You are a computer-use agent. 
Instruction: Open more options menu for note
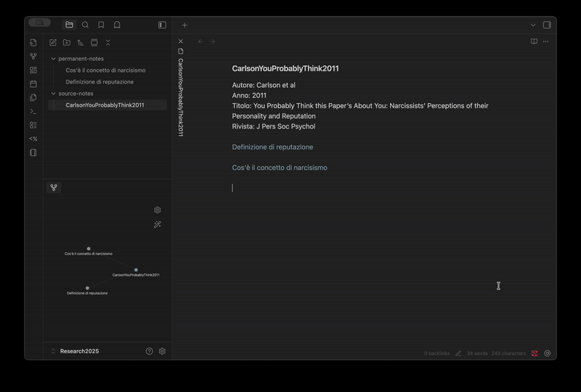tap(546, 41)
